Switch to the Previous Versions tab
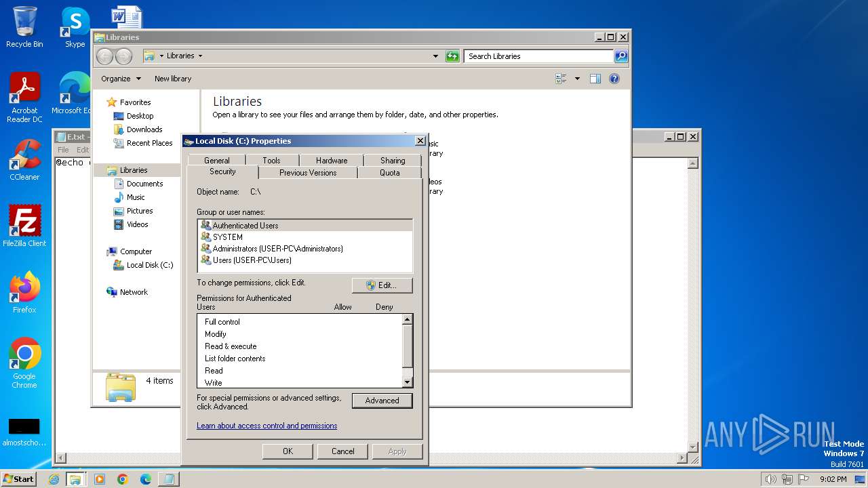The height and width of the screenshot is (488, 868). [x=308, y=173]
